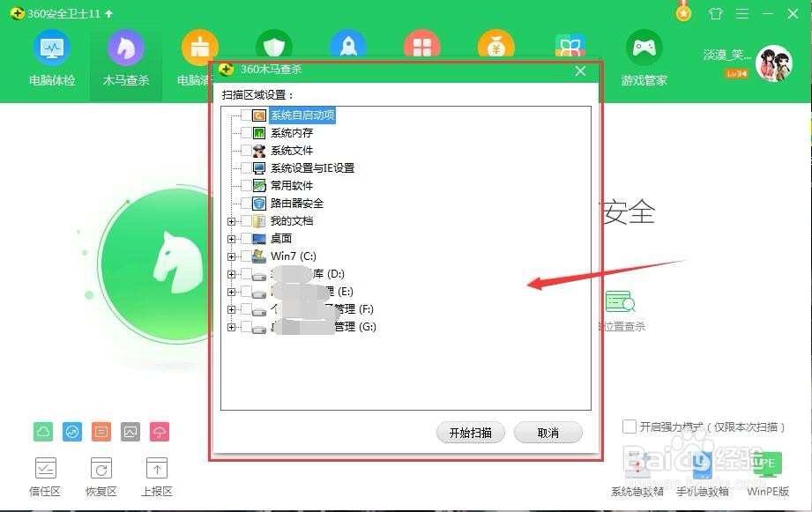812x512 pixels.
Task: Open the 信任区 trust zone
Action: click(x=45, y=478)
